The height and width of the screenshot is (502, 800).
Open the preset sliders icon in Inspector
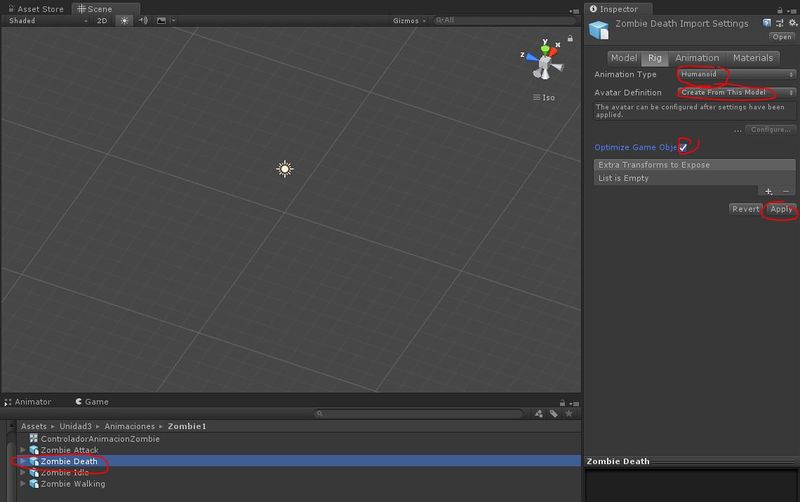pos(780,23)
